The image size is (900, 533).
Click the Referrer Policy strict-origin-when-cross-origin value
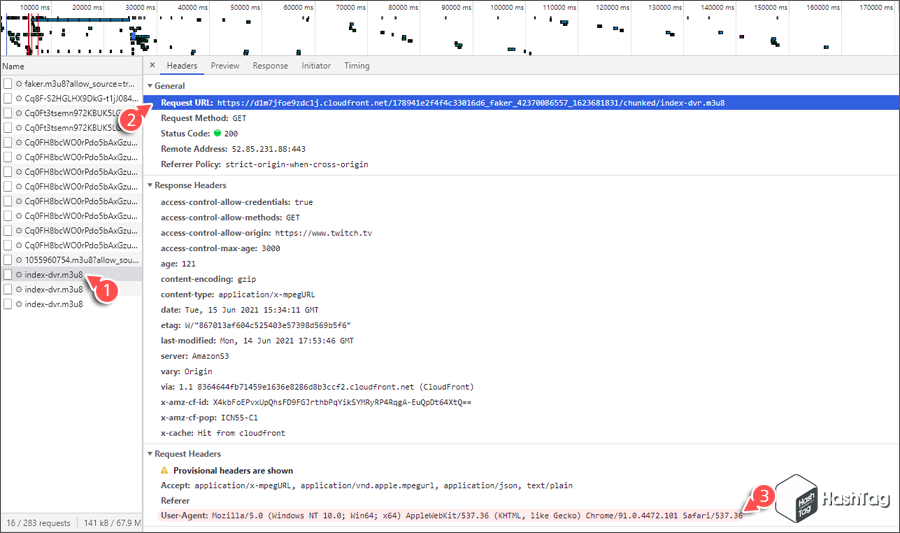[297, 164]
